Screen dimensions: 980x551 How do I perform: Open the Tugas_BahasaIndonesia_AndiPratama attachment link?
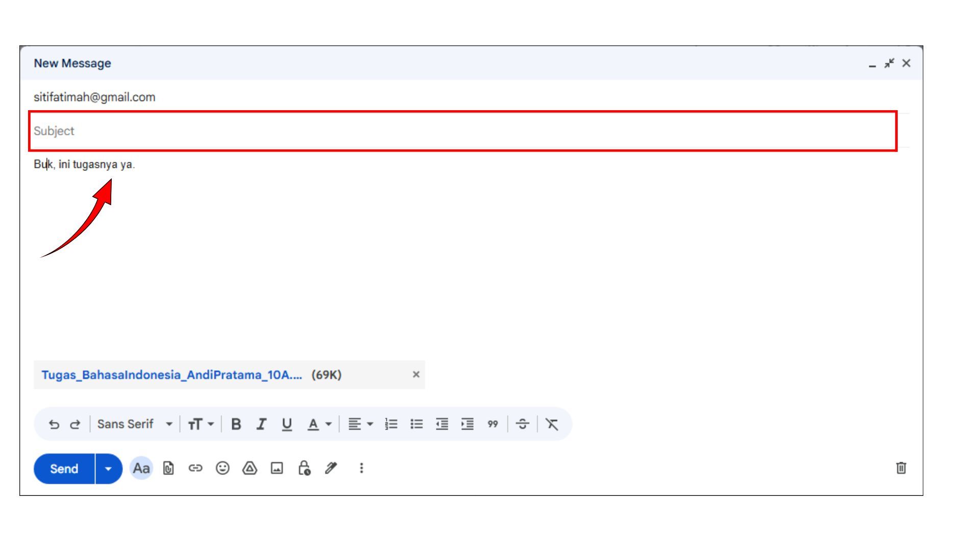pos(171,375)
